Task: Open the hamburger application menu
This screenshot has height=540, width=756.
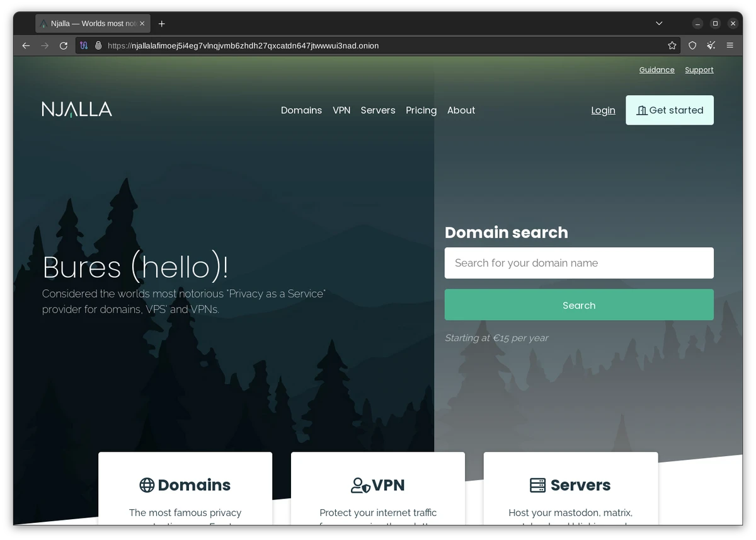Action: pos(730,45)
